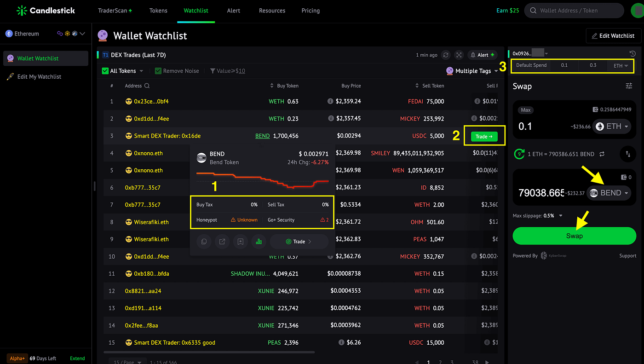Screen dimensions: 644x364
Task: Open Wallet Watchlist in the sidebar
Action: (x=46, y=58)
